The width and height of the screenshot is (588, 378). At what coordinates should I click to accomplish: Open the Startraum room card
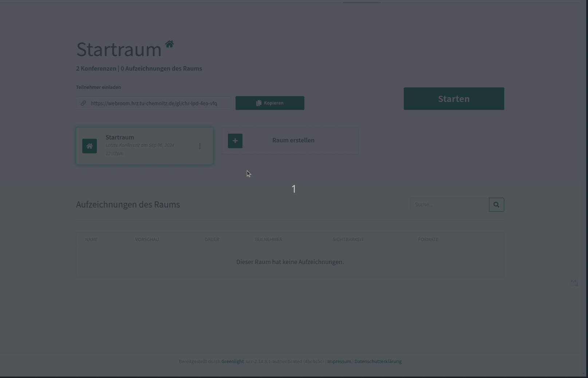pyautogui.click(x=145, y=146)
